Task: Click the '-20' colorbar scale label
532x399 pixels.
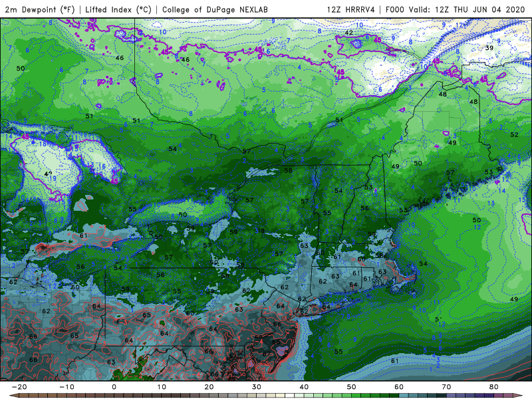Action: click(19, 387)
